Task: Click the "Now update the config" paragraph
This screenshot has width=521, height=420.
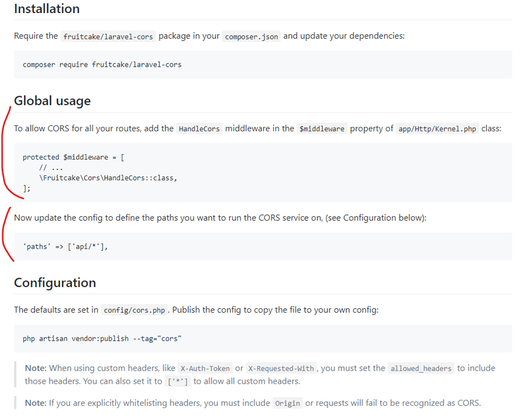Action: (x=219, y=218)
